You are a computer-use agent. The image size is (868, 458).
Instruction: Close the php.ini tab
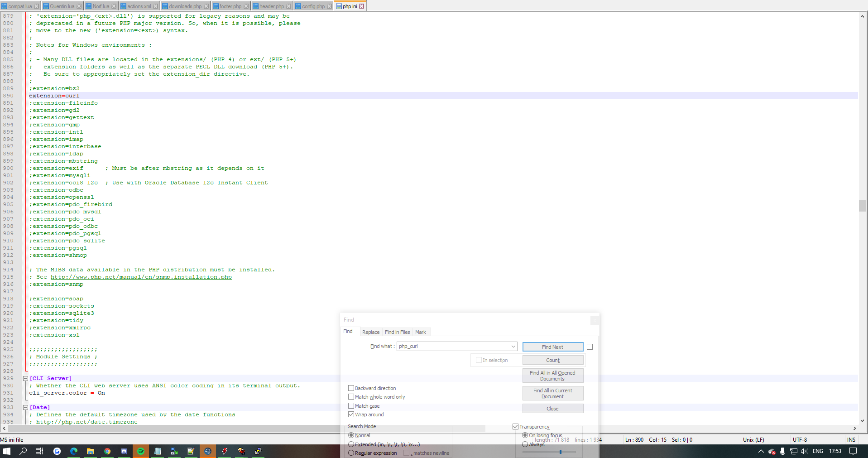click(x=362, y=6)
